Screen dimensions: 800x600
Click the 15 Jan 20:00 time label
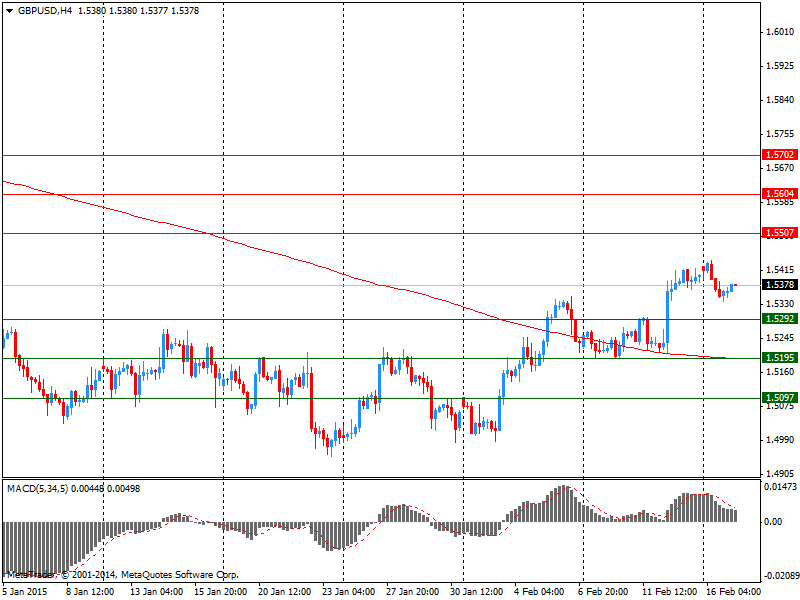point(220,591)
